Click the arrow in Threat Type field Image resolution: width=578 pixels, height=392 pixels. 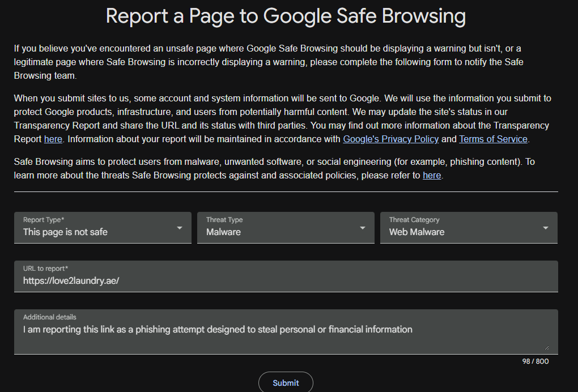pos(363,228)
